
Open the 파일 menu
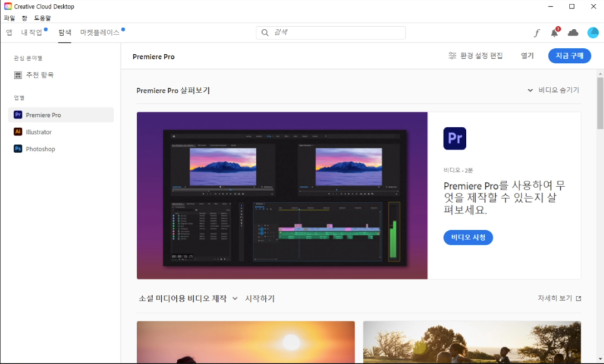point(9,18)
